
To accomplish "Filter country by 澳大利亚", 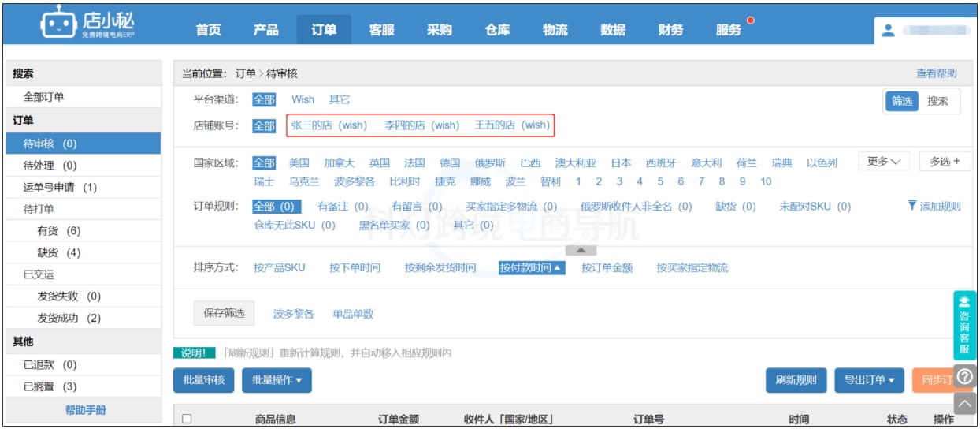I will click(x=575, y=163).
